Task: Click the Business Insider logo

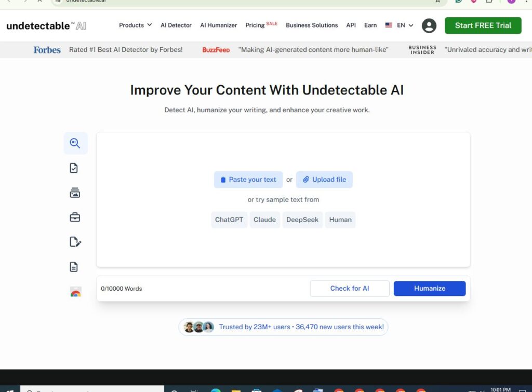Action: pos(422,50)
